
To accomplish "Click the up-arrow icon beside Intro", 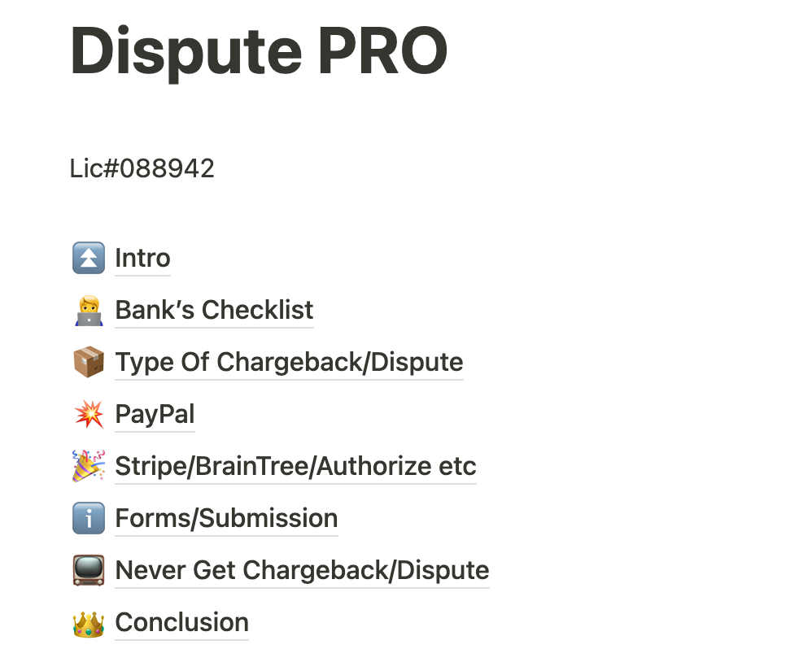I will point(89,258).
